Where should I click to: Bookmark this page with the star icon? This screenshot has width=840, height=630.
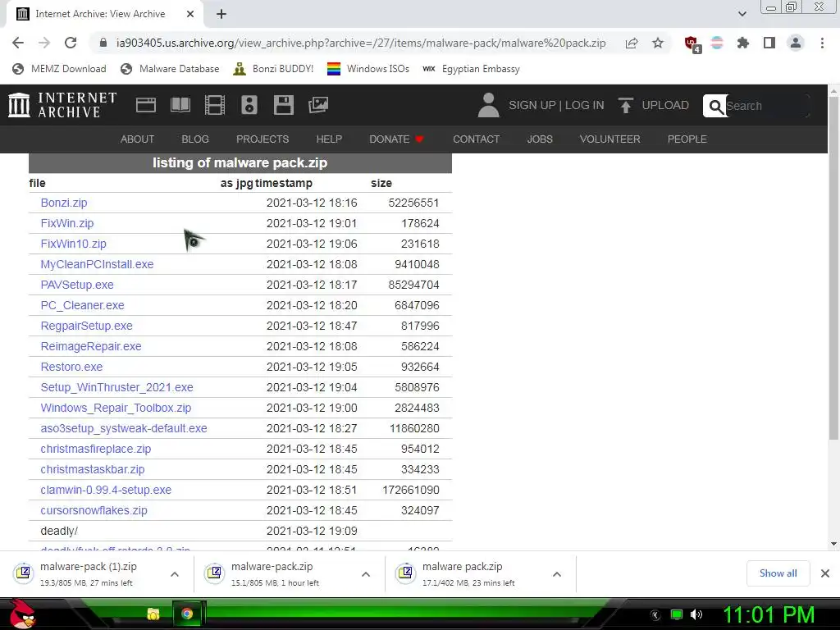click(658, 43)
